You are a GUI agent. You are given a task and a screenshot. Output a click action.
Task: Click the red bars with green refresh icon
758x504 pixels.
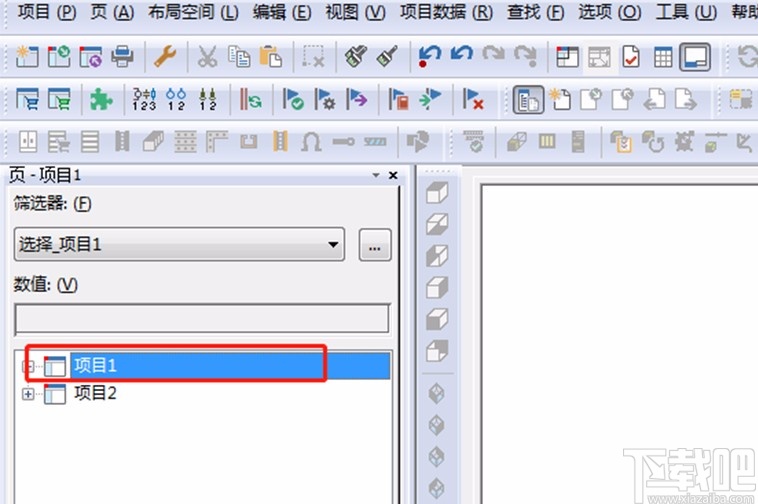pos(250,100)
